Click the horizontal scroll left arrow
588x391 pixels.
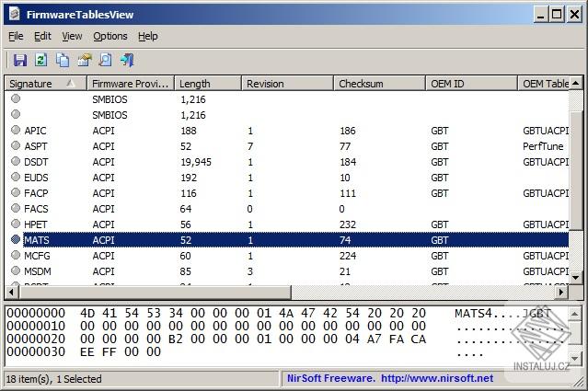coord(12,292)
